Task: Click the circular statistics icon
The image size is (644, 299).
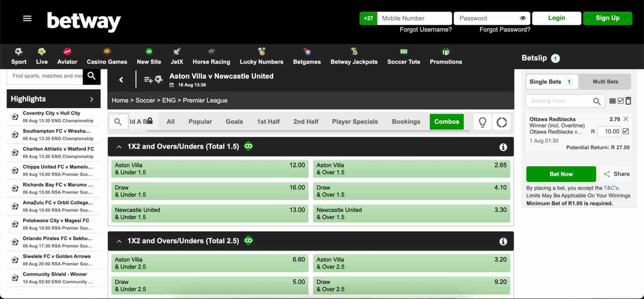Action: [x=502, y=122]
